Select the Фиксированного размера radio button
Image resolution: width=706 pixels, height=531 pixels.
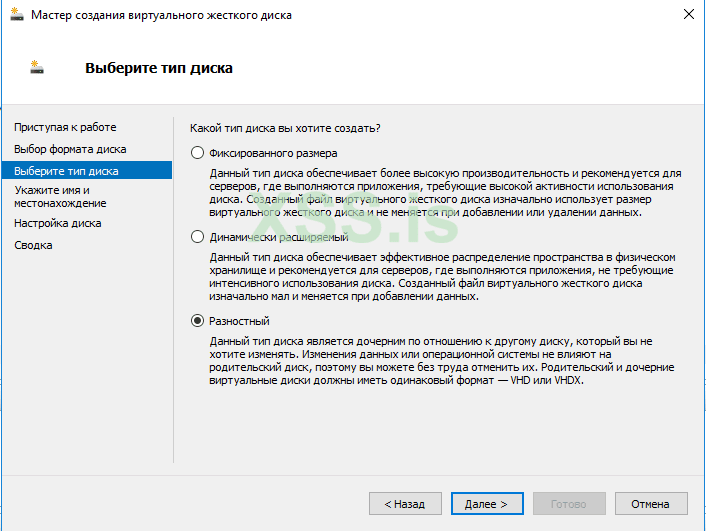pos(197,153)
